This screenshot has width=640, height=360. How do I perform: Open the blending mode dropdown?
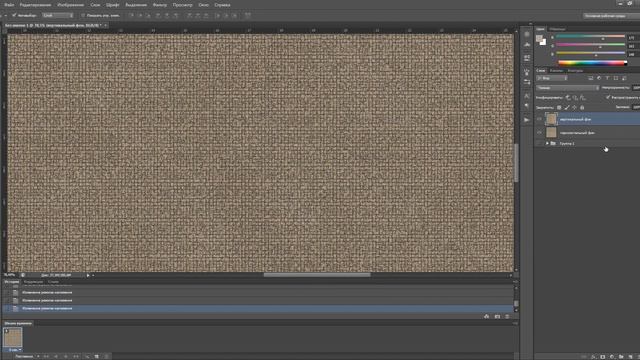click(x=567, y=88)
